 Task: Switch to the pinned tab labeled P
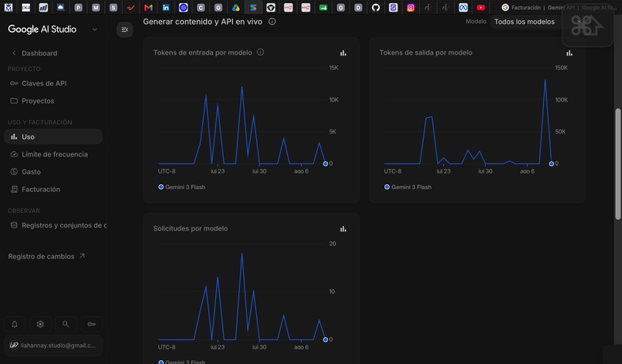click(79, 8)
